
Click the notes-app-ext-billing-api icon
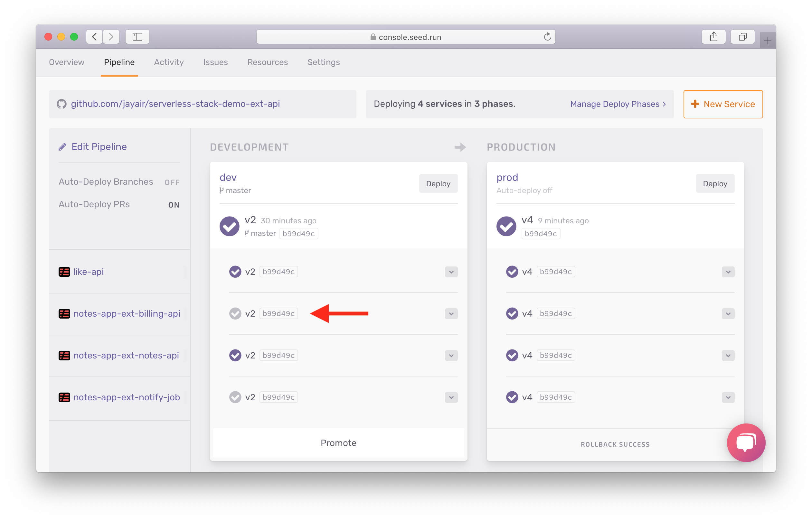point(64,313)
